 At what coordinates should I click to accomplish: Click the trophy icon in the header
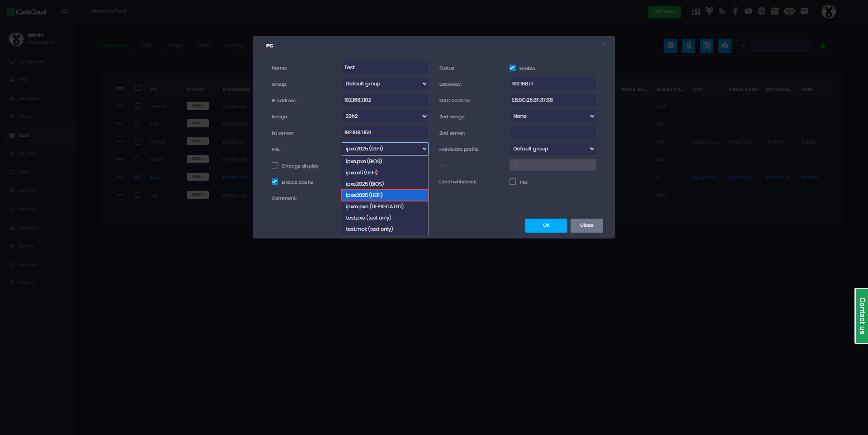(x=709, y=11)
